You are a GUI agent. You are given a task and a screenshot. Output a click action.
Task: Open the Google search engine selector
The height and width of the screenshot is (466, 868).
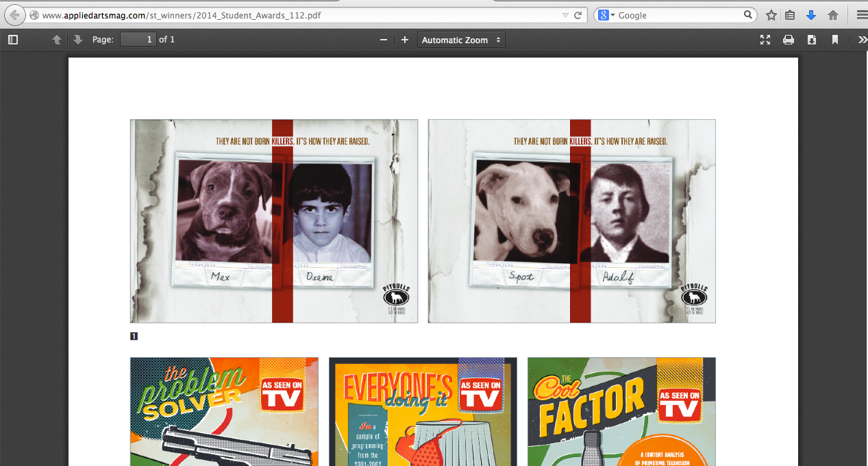pos(606,15)
